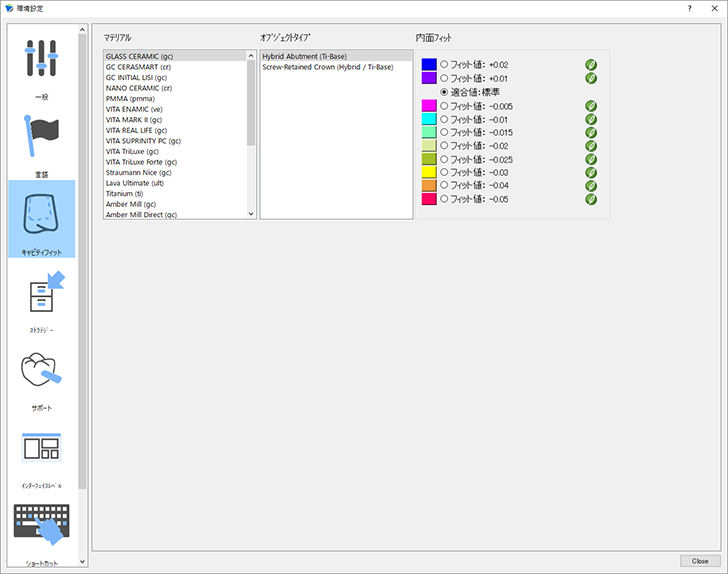Select fit value -0.05 radio button
Viewport: 728px width, 574px height.
[444, 199]
